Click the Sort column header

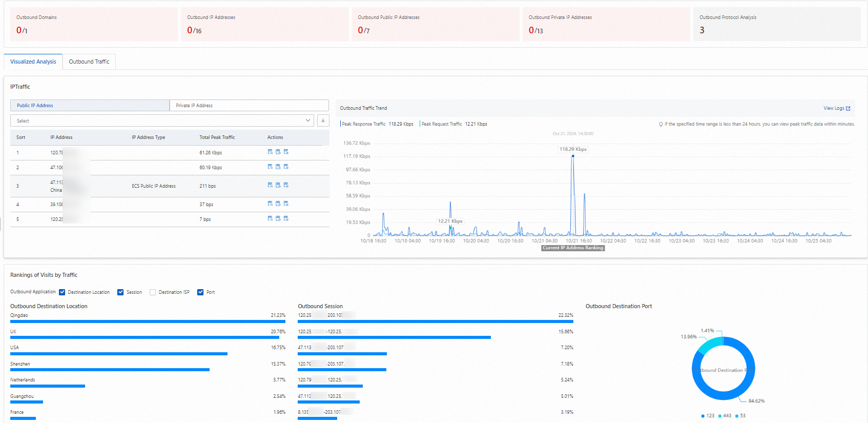(20, 137)
